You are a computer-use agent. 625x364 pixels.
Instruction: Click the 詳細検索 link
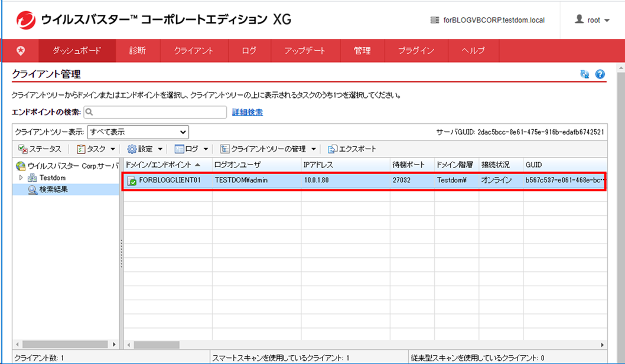coord(248,112)
